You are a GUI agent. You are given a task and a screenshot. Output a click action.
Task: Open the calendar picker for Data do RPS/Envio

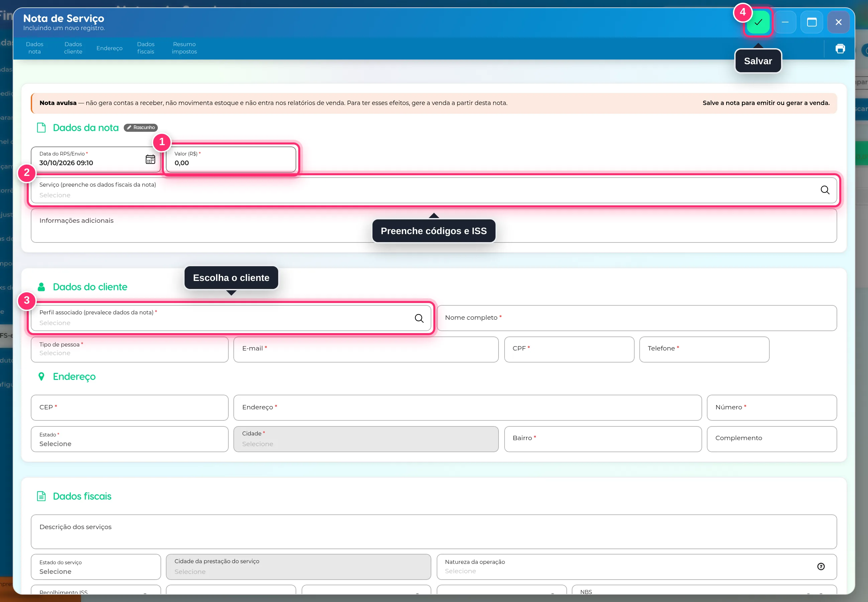tap(150, 159)
